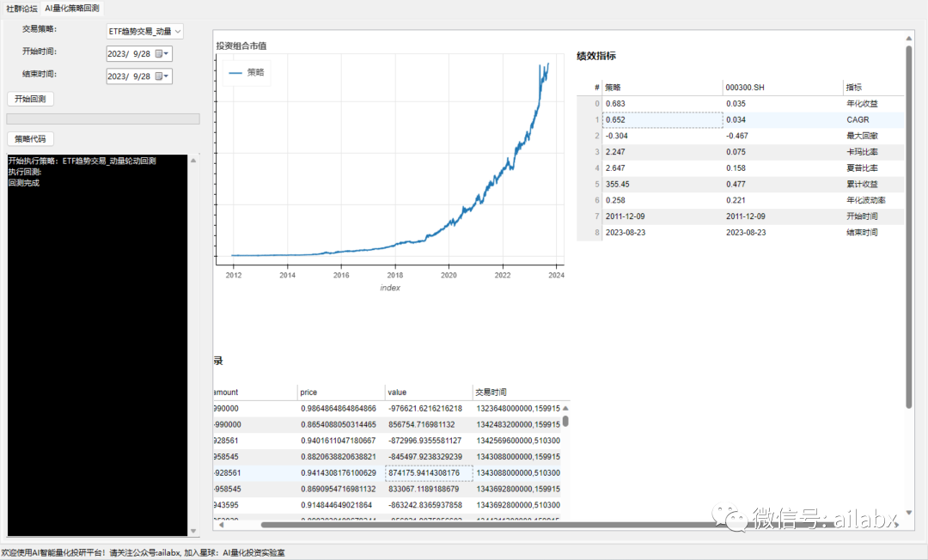Click the 策略 column header

[662, 88]
